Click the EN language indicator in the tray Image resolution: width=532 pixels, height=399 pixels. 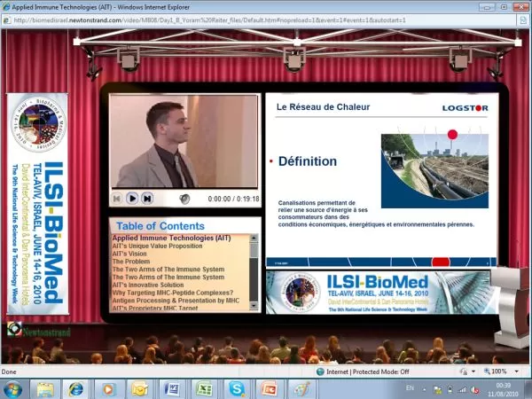[410, 388]
